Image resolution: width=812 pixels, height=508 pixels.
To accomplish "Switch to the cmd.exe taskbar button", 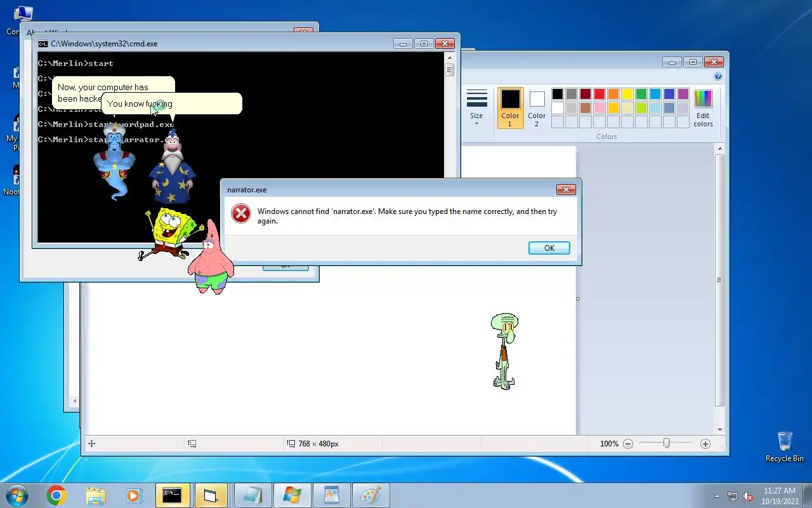I will (x=173, y=495).
